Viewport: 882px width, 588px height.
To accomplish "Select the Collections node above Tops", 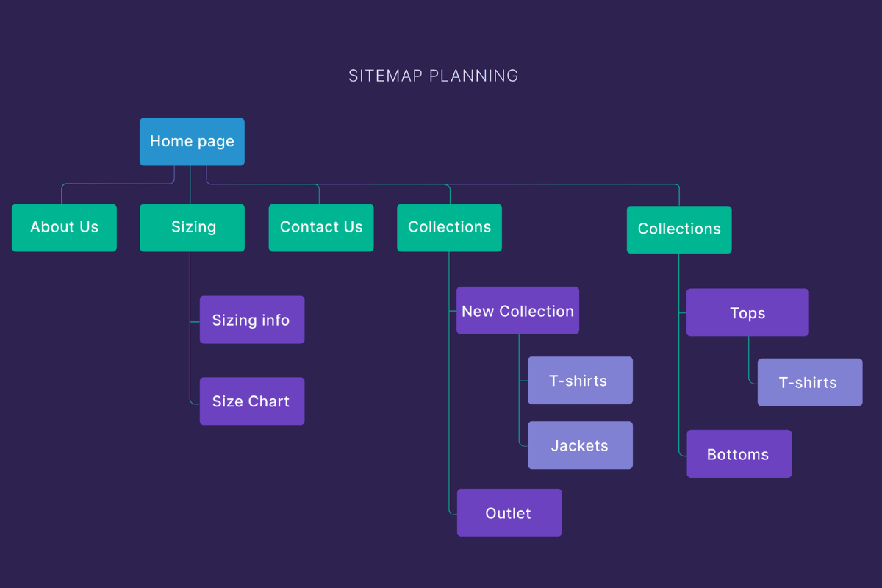I will tap(679, 229).
